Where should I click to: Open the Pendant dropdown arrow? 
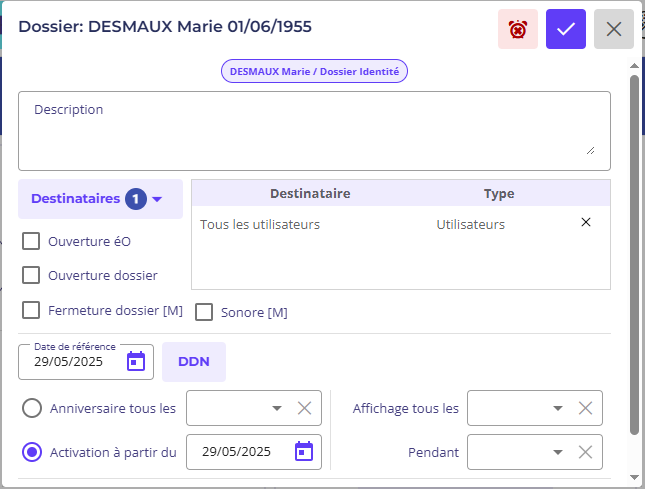558,452
